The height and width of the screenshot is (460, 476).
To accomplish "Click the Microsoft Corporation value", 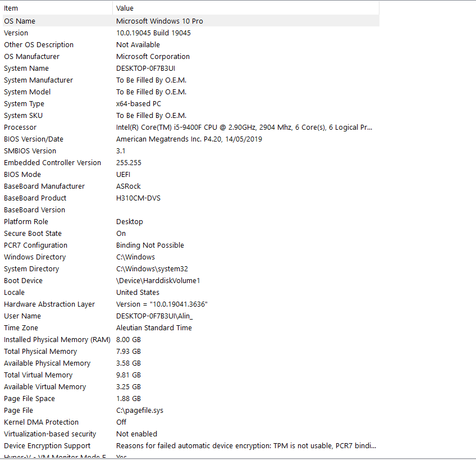I will click(x=153, y=57).
